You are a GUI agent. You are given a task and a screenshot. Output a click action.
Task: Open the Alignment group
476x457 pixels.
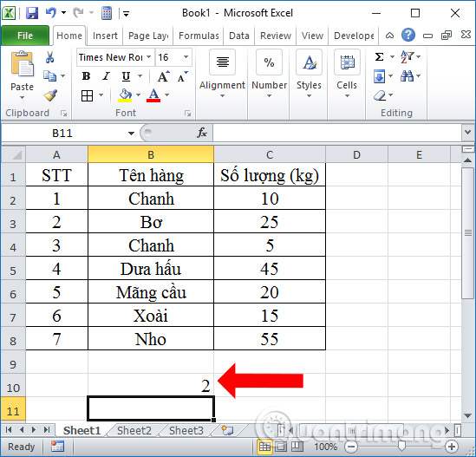222,74
